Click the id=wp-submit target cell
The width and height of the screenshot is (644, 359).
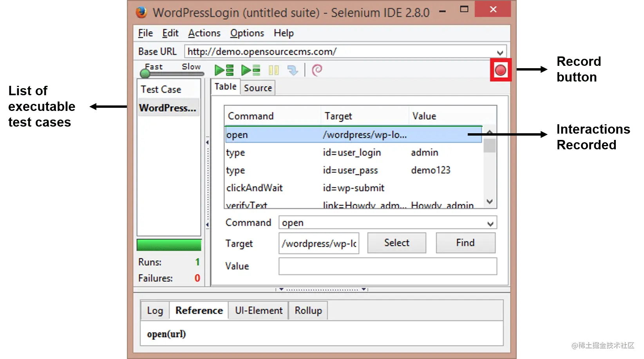tap(353, 188)
